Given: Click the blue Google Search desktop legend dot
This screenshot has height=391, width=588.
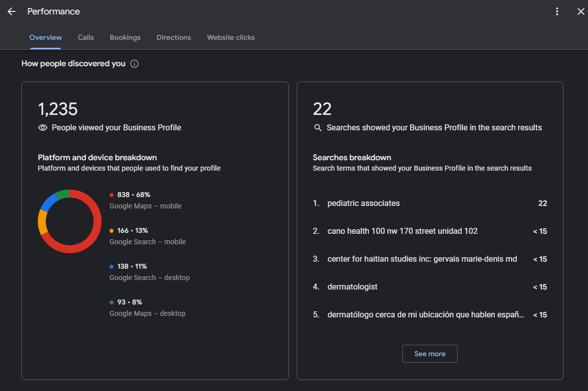Looking at the screenshot, I should (112, 267).
